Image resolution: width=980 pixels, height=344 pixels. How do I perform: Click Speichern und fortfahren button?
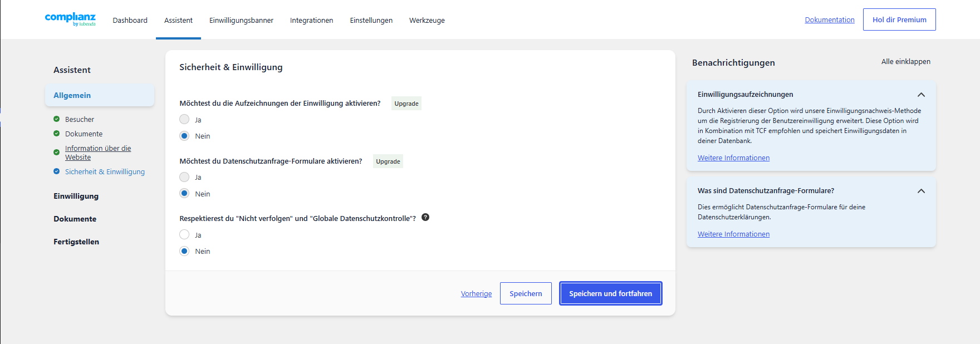(611, 293)
